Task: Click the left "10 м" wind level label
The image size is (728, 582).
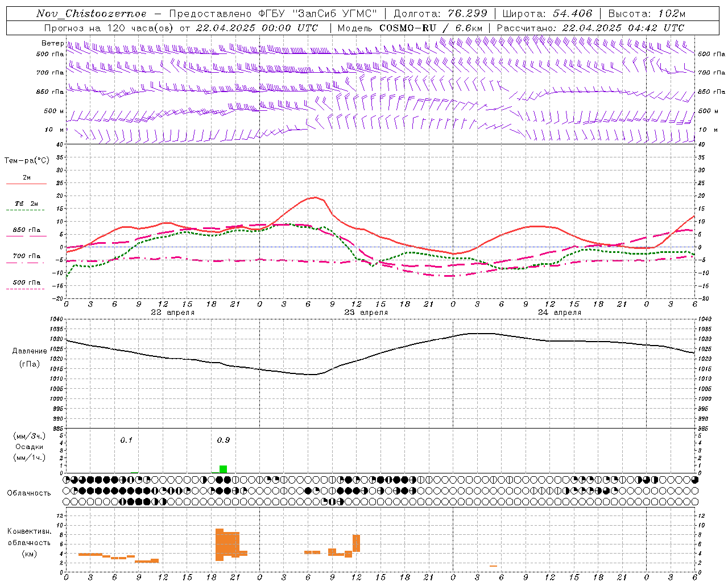Action: coord(54,130)
